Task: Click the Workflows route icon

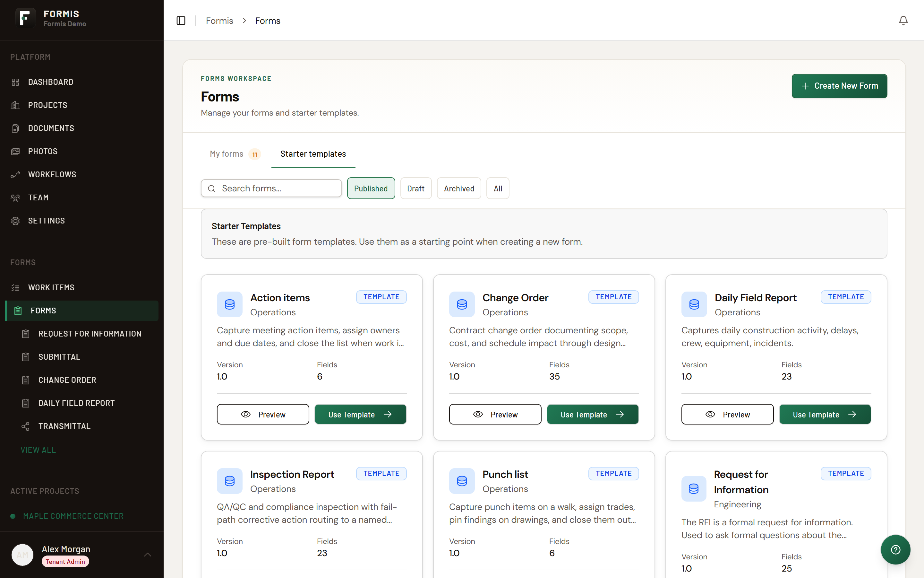Action: (15, 175)
